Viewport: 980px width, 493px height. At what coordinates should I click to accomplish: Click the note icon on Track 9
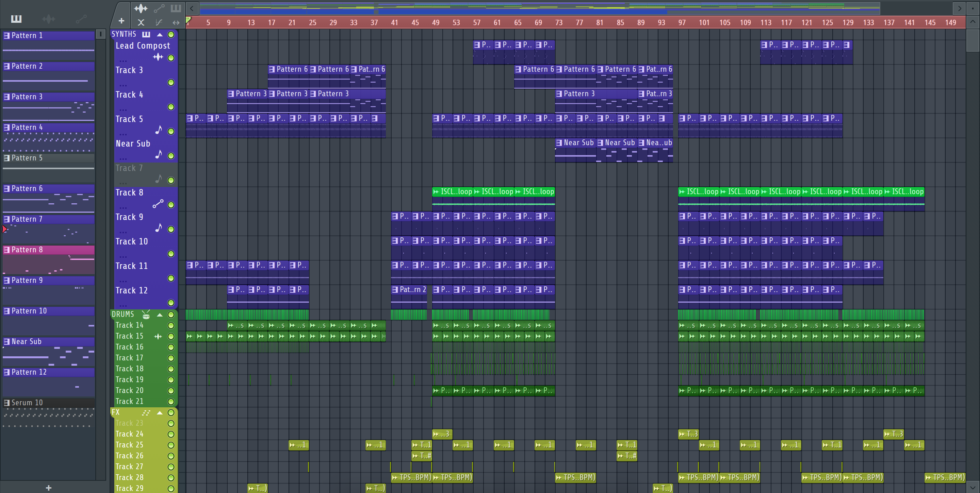(159, 228)
